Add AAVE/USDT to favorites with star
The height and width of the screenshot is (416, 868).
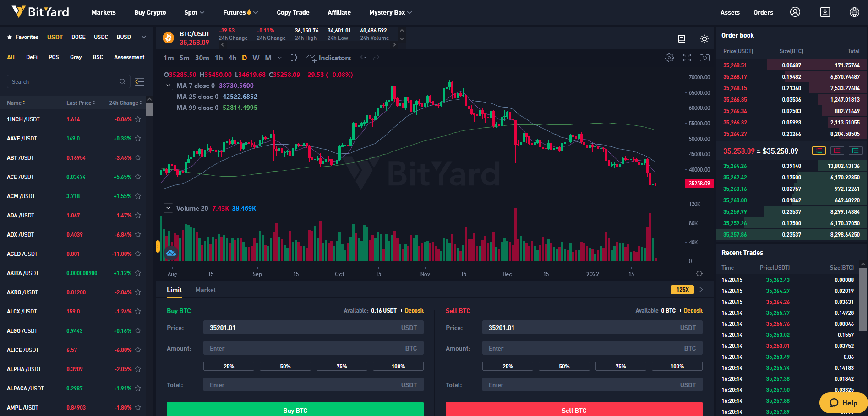138,138
